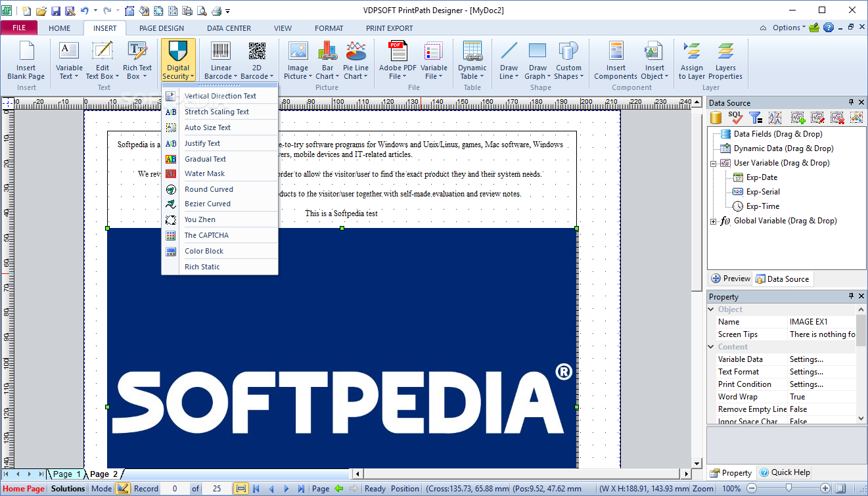868x496 pixels.
Task: Go to next record with the arrow button
Action: click(286, 489)
